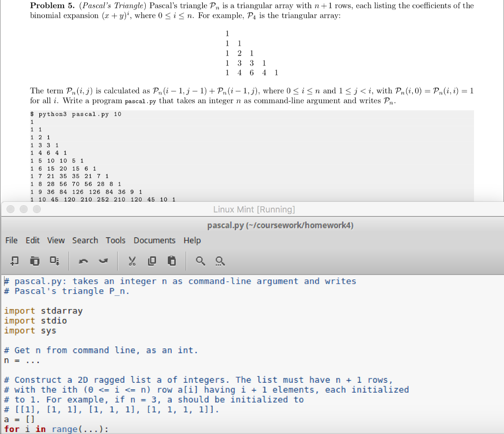Launch Find and Replace from the toolbar
This screenshot has height=434, width=504.
[x=220, y=261]
